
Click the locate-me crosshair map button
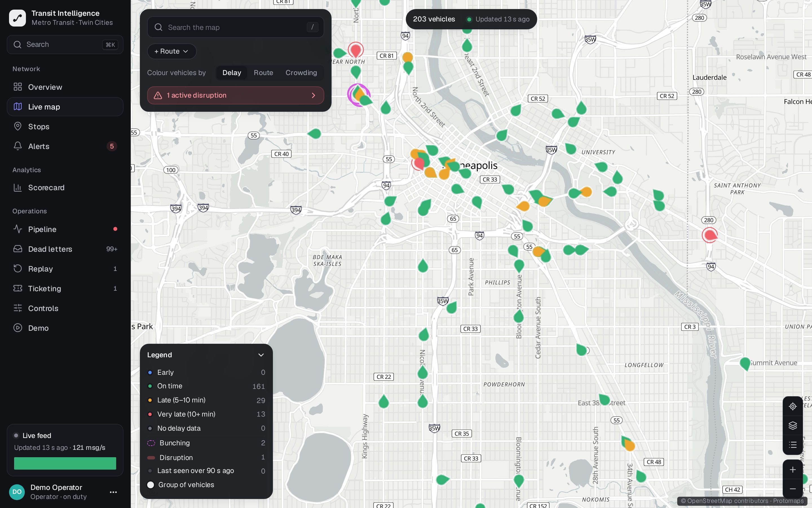coord(793,406)
